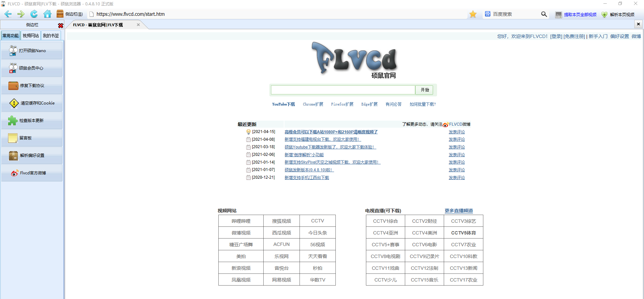Viewport: 644px width, 299px height.
Task: Open 今日头条 in the video sites table
Action: [x=318, y=233]
